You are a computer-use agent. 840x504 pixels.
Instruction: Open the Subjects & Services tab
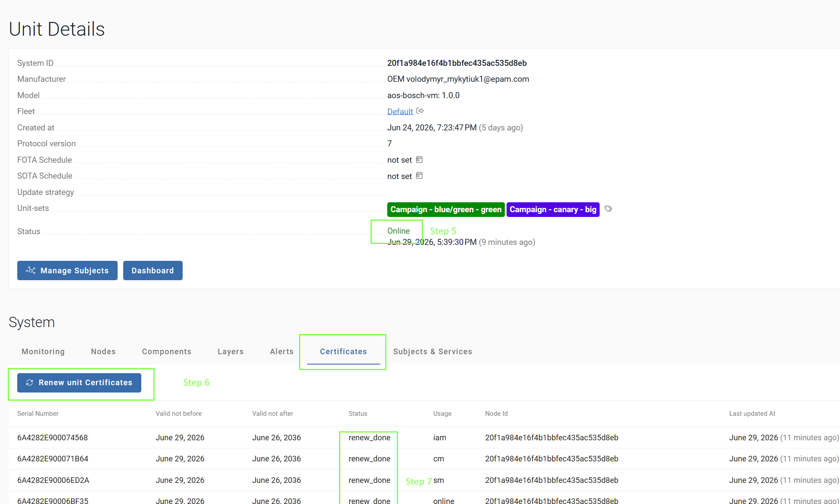pyautogui.click(x=432, y=352)
